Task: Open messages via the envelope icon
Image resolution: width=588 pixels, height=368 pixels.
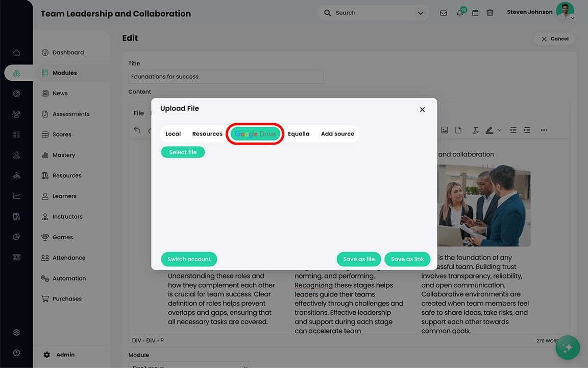Action: (443, 13)
